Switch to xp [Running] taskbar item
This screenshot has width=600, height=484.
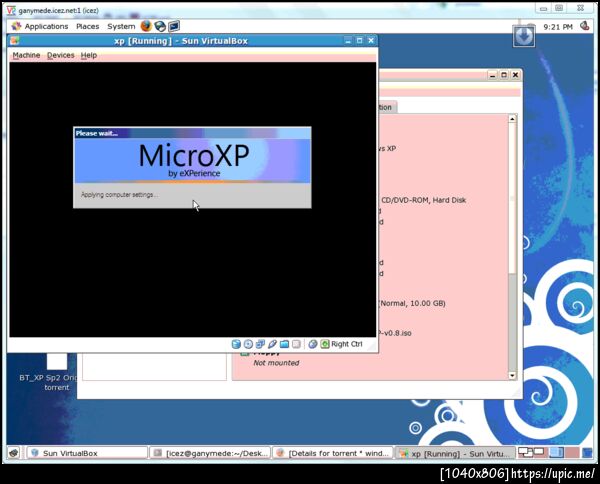click(x=455, y=453)
